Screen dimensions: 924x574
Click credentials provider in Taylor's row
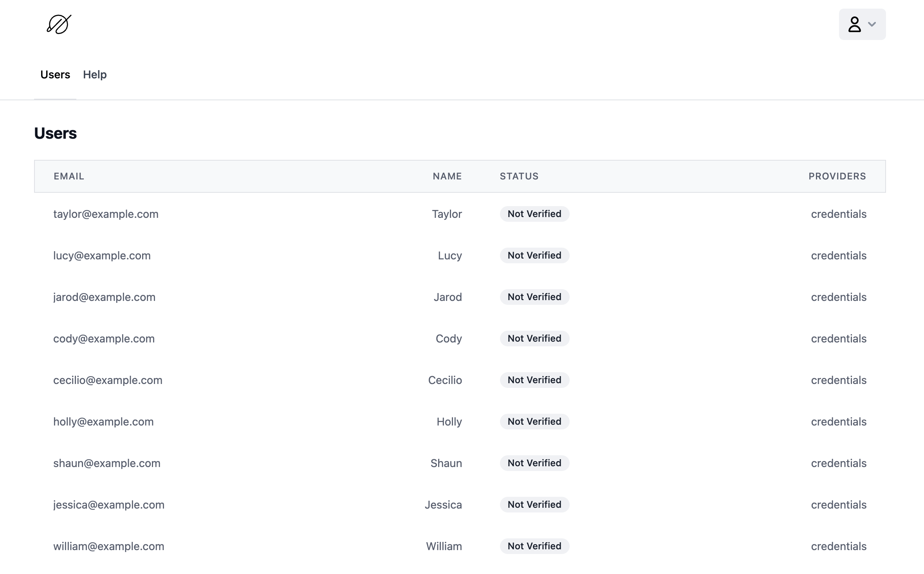[x=839, y=214]
